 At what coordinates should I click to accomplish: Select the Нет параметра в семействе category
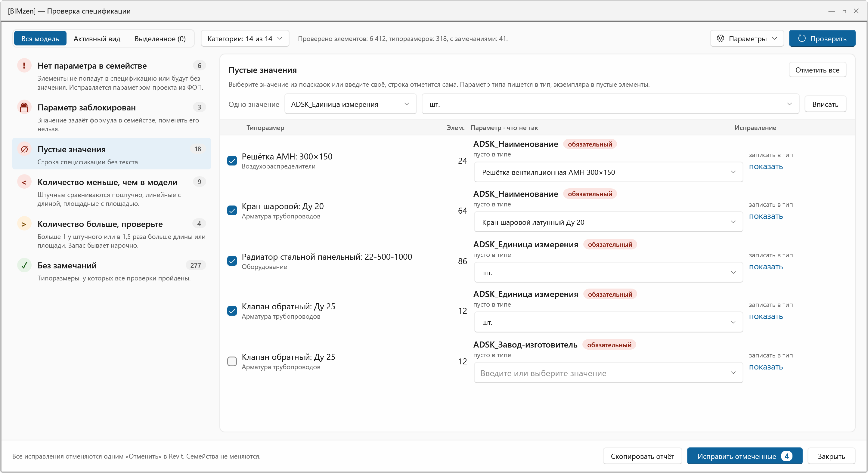tap(112, 76)
